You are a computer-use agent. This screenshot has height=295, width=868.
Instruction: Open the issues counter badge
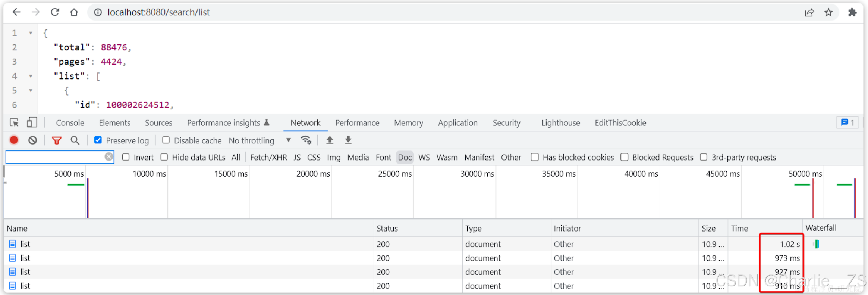point(847,122)
